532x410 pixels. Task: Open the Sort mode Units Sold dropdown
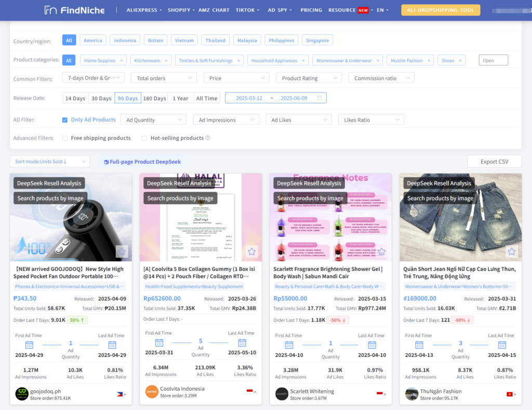tap(49, 162)
